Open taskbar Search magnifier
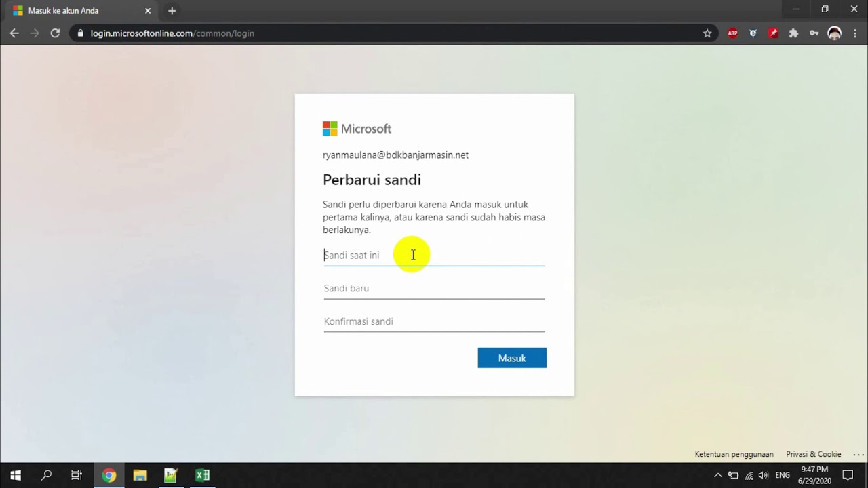Screen dimensions: 868x488 click(x=46, y=475)
